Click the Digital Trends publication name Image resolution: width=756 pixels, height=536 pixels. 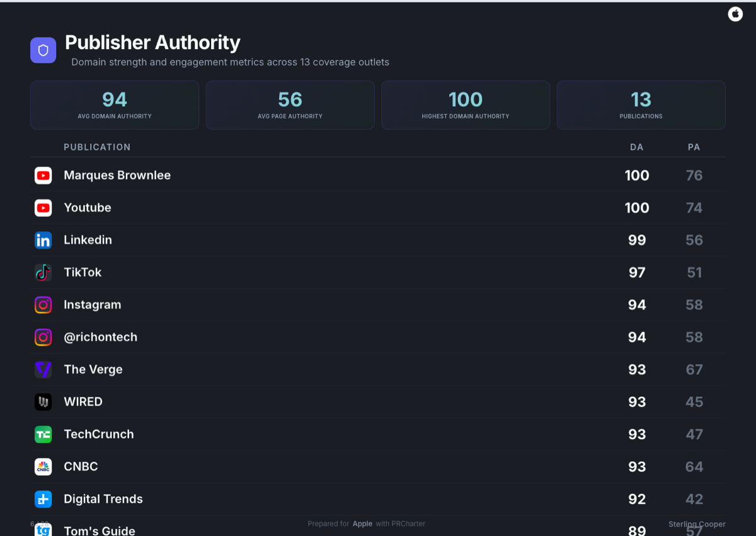click(x=103, y=499)
